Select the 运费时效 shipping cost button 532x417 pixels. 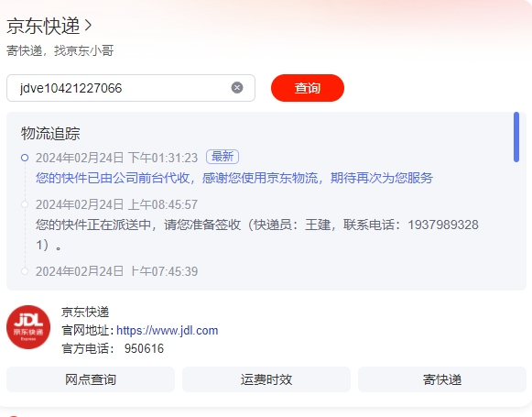pos(266,379)
